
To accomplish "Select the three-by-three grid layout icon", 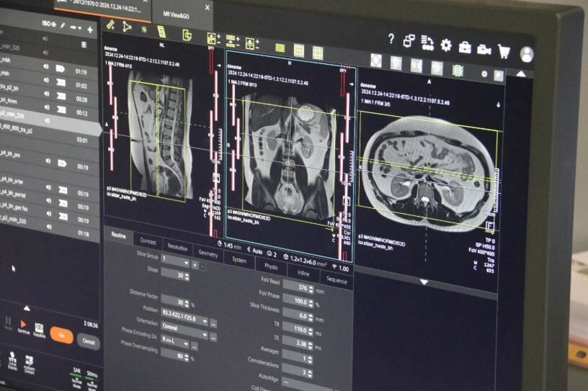I will pyautogui.click(x=318, y=53).
